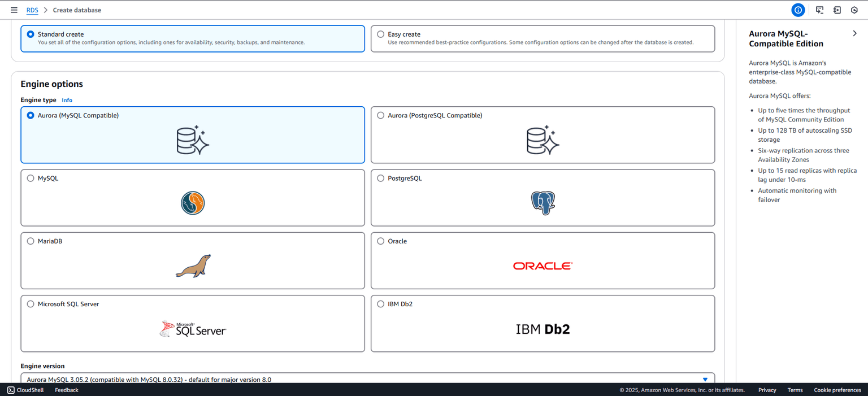Image resolution: width=868 pixels, height=396 pixels.
Task: Open Cookie preferences in footer
Action: click(837, 390)
